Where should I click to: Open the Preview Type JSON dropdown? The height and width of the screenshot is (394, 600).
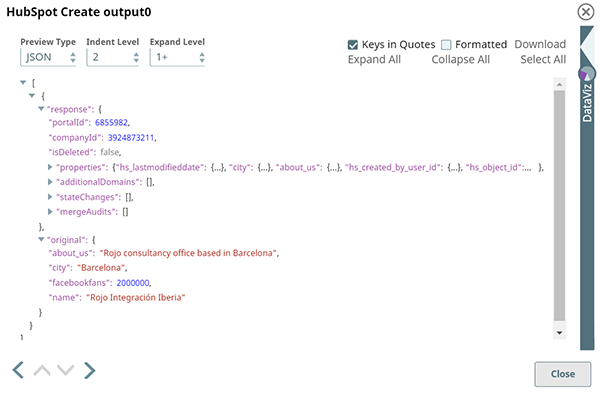point(48,57)
